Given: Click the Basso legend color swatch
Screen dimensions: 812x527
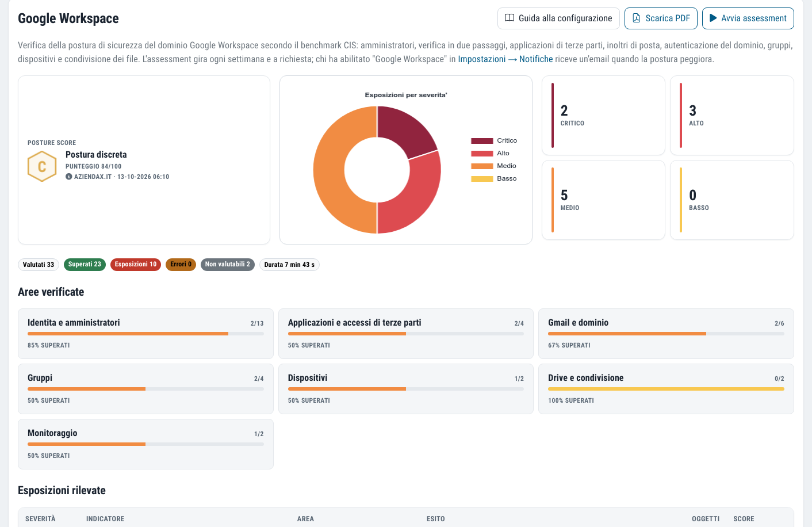Looking at the screenshot, I should [x=482, y=178].
